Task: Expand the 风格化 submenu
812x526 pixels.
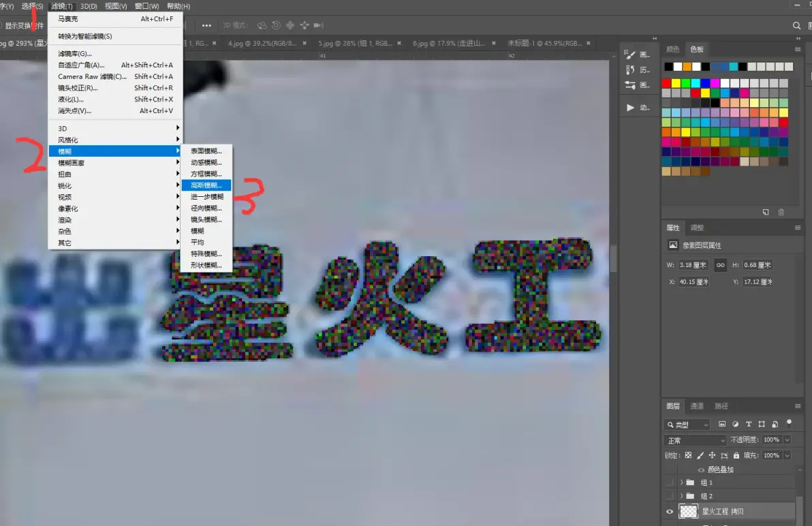Action: [x=115, y=140]
